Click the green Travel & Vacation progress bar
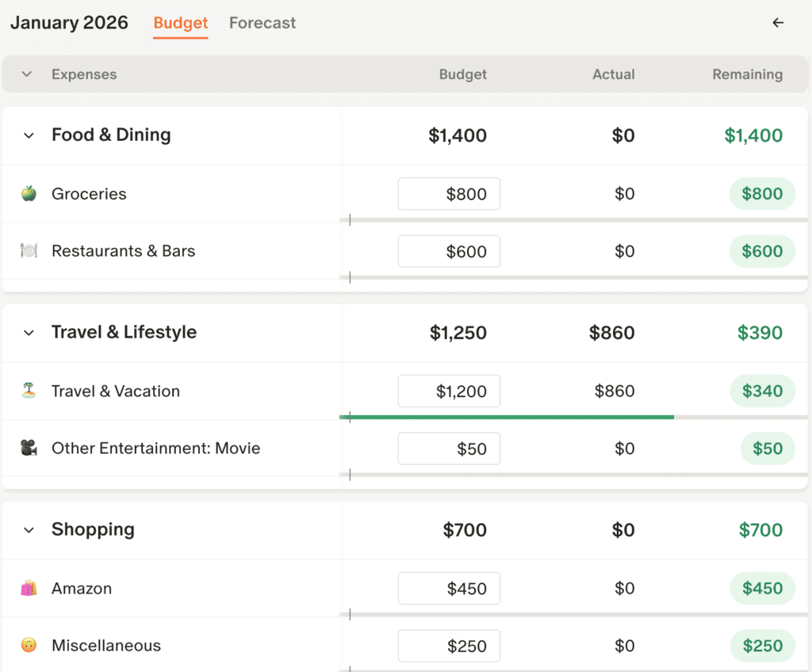This screenshot has width=812, height=672. coord(506,417)
